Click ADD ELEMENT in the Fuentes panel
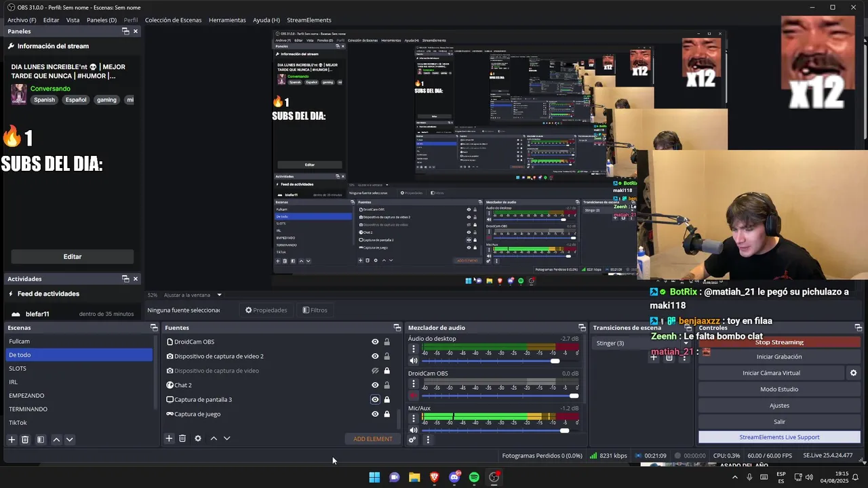Image resolution: width=868 pixels, height=488 pixels. pos(372,439)
